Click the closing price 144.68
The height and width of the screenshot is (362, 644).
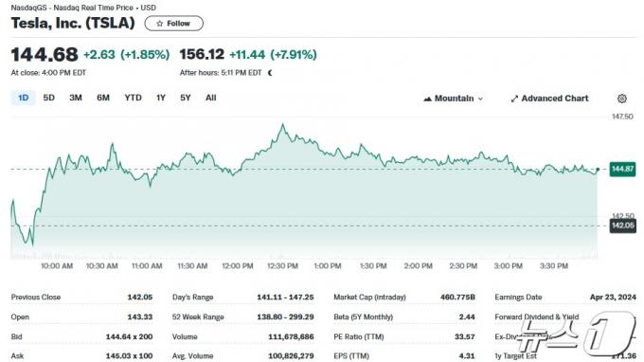45,55
